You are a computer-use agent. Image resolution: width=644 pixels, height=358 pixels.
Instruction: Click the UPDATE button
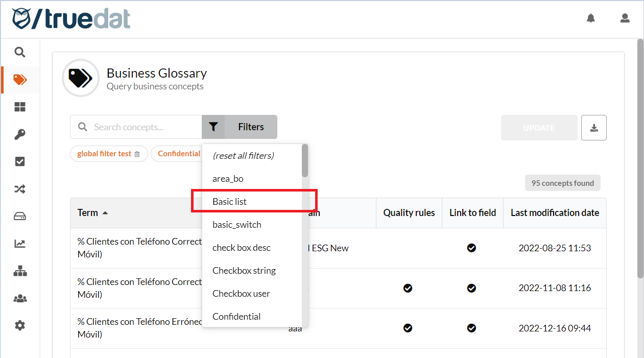(x=539, y=128)
